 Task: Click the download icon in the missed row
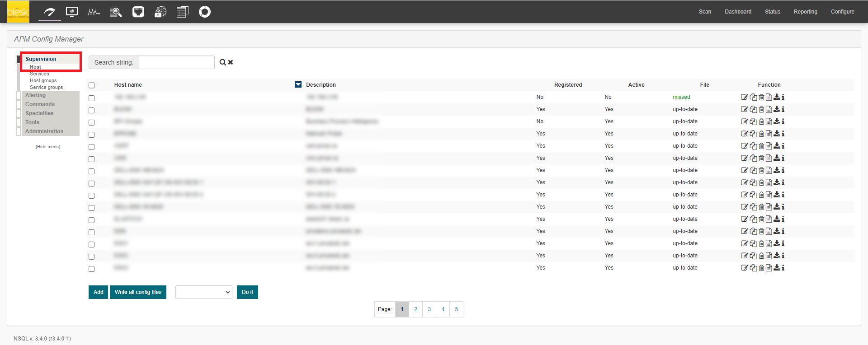tap(777, 97)
